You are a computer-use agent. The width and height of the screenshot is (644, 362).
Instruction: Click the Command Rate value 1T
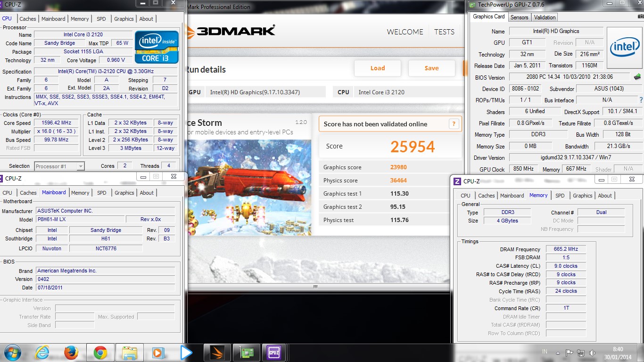point(566,308)
